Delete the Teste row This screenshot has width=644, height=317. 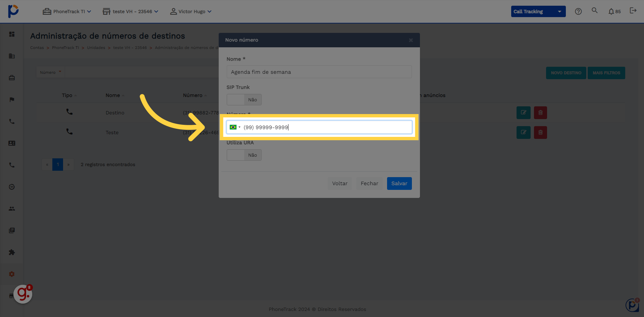point(540,133)
